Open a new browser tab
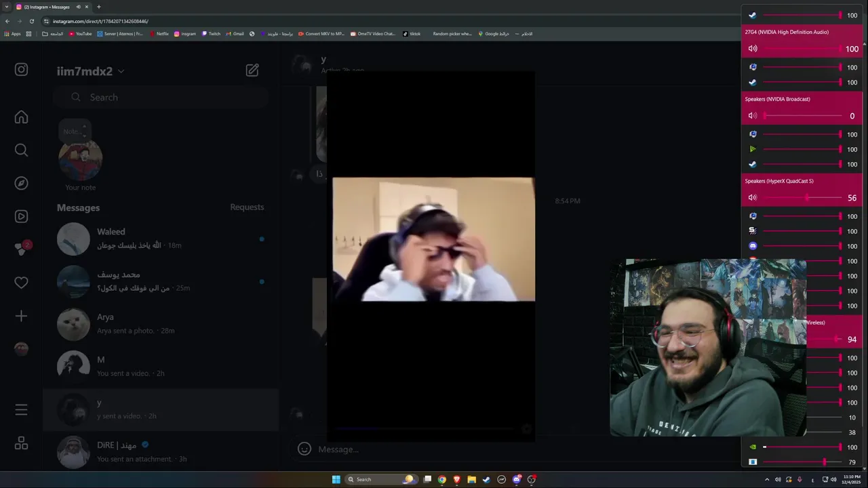Screen dimensions: 868x488 click(x=99, y=7)
